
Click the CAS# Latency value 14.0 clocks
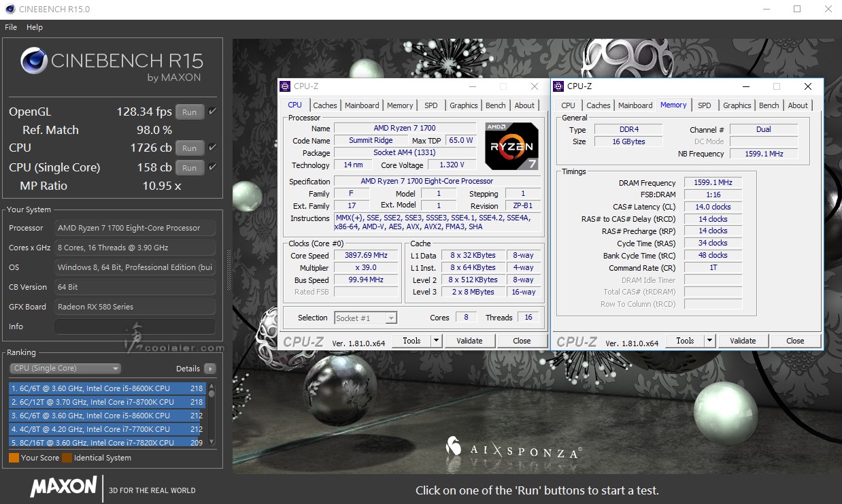pyautogui.click(x=712, y=207)
